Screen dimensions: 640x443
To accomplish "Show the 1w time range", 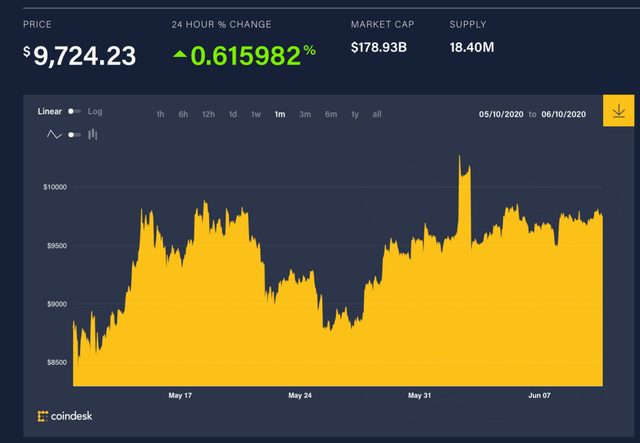I will [x=256, y=114].
